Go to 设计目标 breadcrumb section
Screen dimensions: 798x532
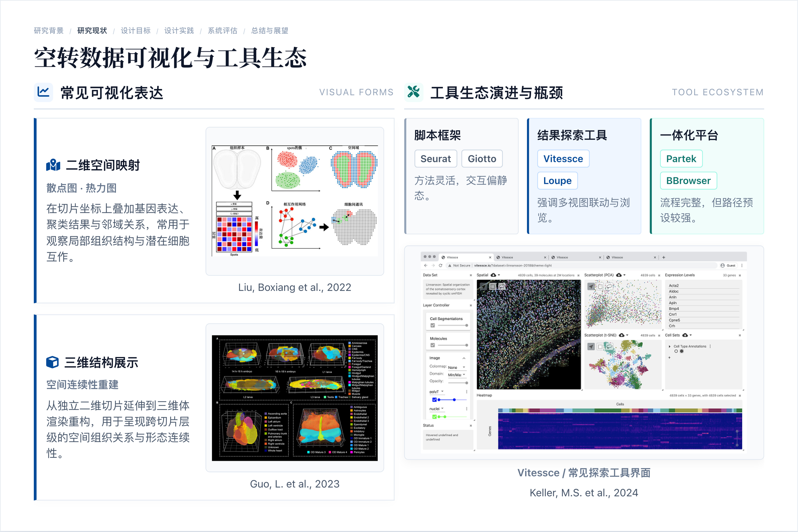(x=136, y=31)
